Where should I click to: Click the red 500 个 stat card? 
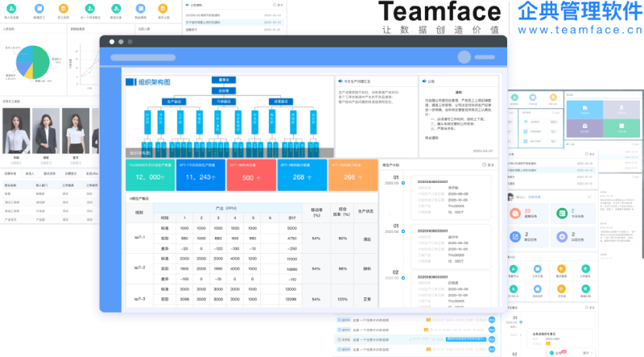pyautogui.click(x=250, y=176)
